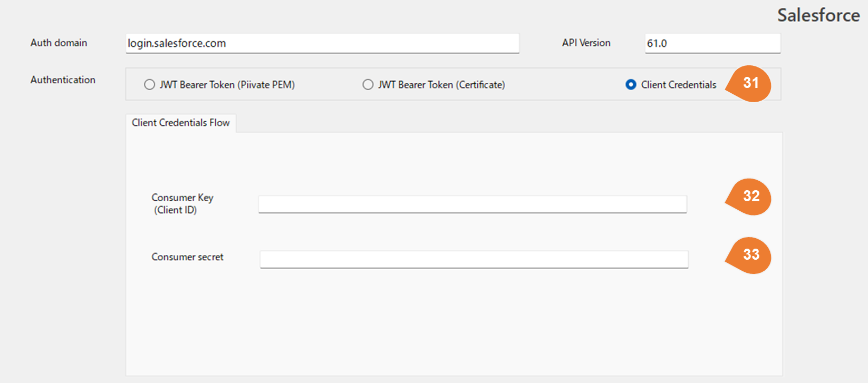Select the Client Credentials radio button
The image size is (868, 383).
point(631,85)
